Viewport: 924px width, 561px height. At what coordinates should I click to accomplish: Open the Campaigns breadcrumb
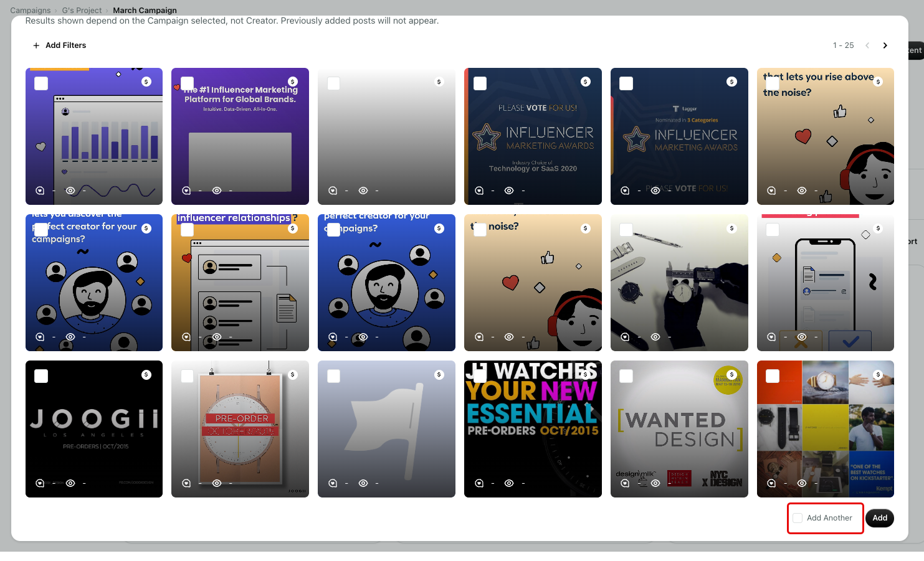31,11
